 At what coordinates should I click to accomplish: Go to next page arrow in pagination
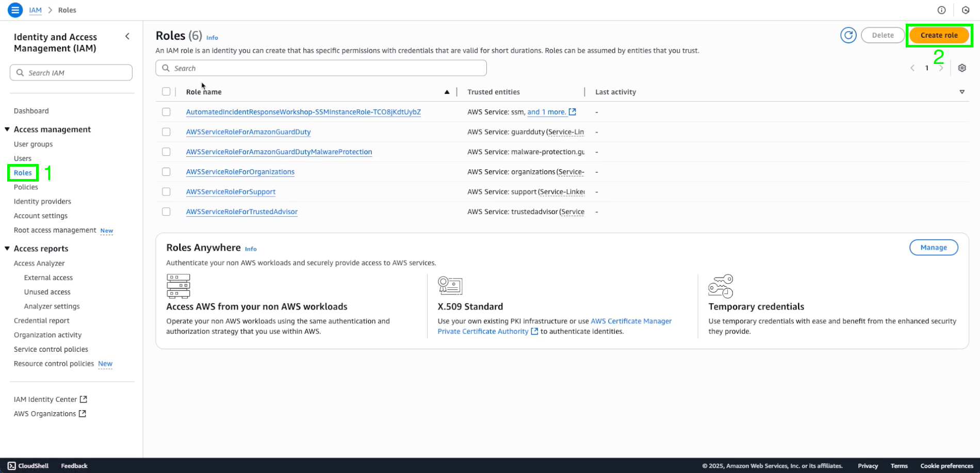pyautogui.click(x=941, y=68)
